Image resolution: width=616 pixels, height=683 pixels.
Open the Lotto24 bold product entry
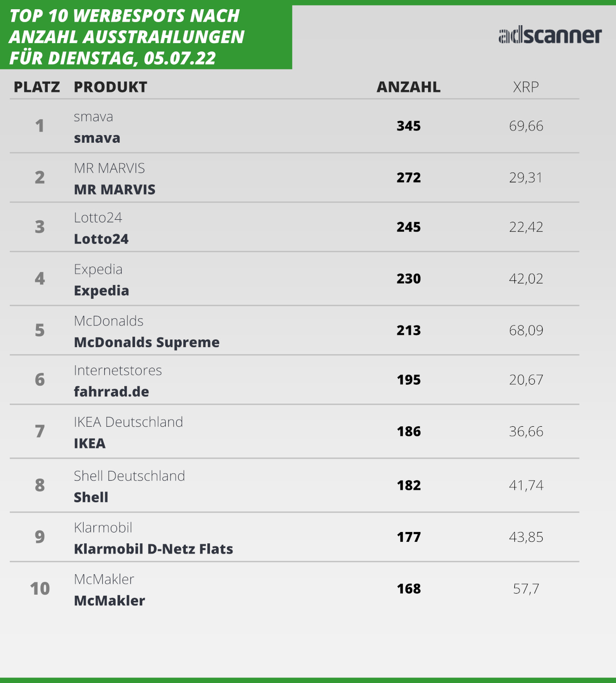click(x=101, y=239)
